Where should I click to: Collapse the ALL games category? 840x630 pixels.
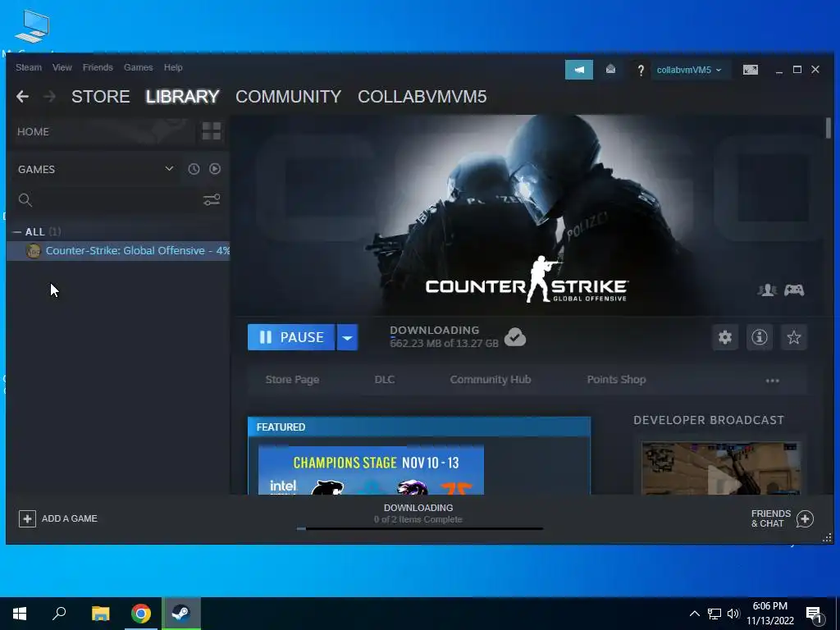17,232
